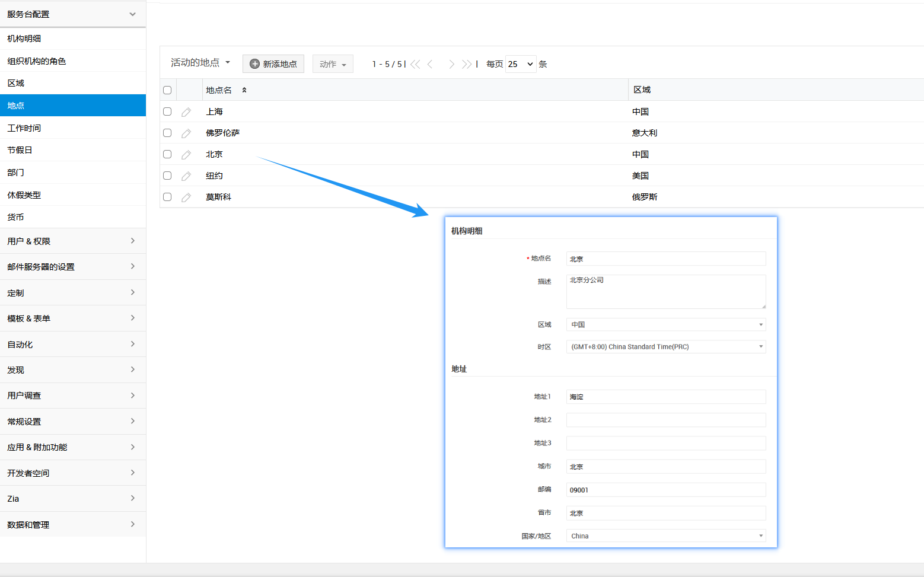Edit the 上海 location entry
The height and width of the screenshot is (577, 924).
pos(186,111)
